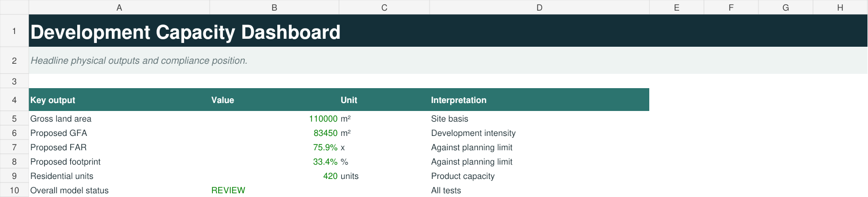Select column C header

coord(384,7)
